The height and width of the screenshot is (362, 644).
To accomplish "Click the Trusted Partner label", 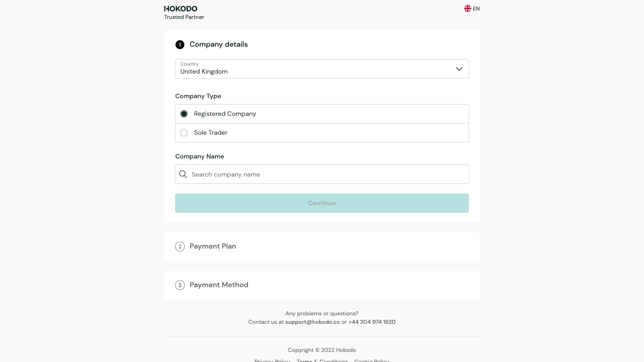I will 184,17.
